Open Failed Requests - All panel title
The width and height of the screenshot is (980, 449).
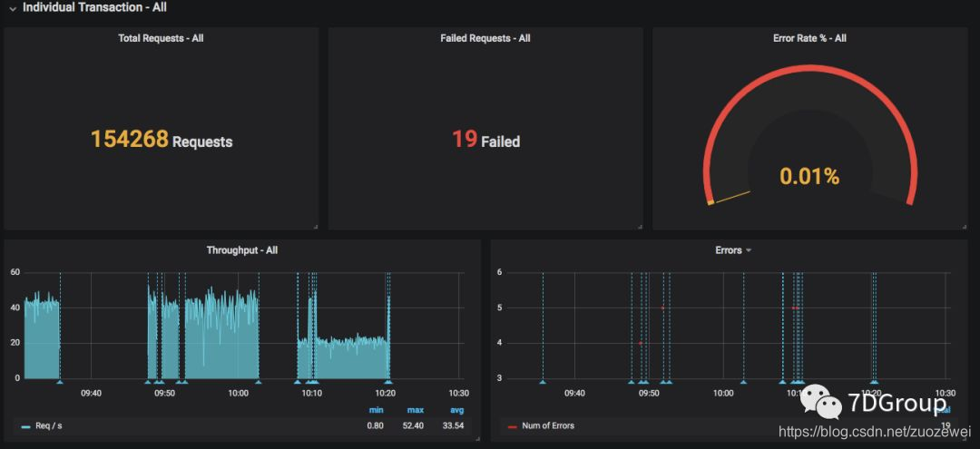pos(485,38)
